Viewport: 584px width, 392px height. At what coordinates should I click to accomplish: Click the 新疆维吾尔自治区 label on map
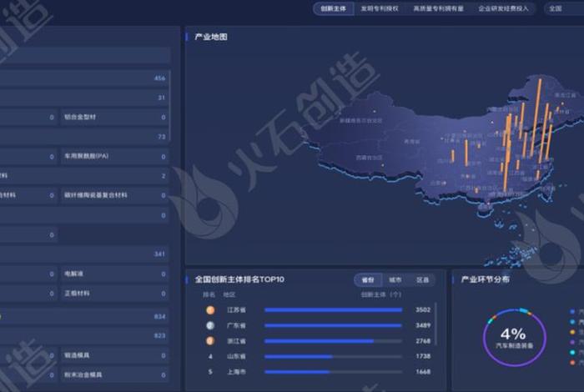[361, 121]
